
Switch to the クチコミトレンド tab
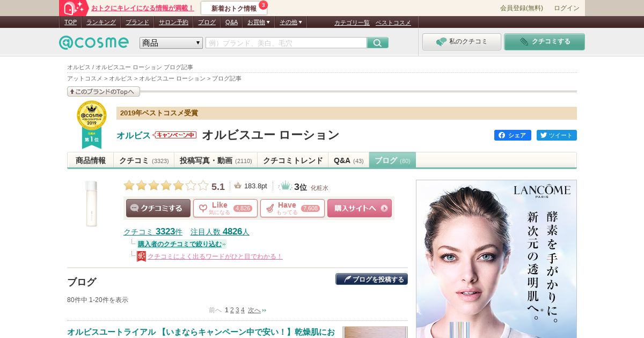coord(293,160)
